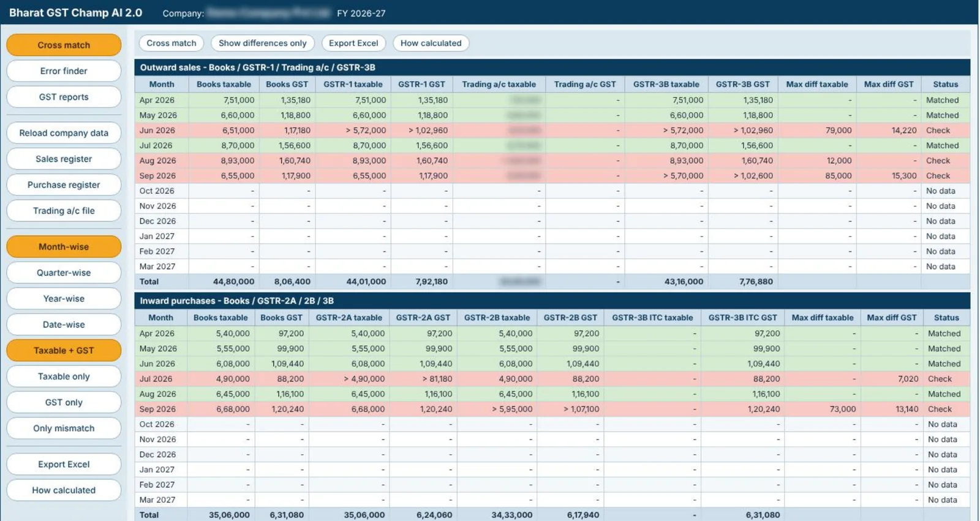Switch to Year-wise view
This screenshot has width=980, height=521.
(x=64, y=299)
